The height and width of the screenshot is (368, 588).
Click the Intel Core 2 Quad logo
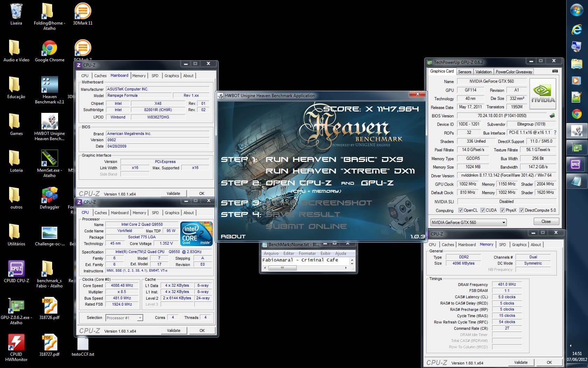(x=196, y=233)
